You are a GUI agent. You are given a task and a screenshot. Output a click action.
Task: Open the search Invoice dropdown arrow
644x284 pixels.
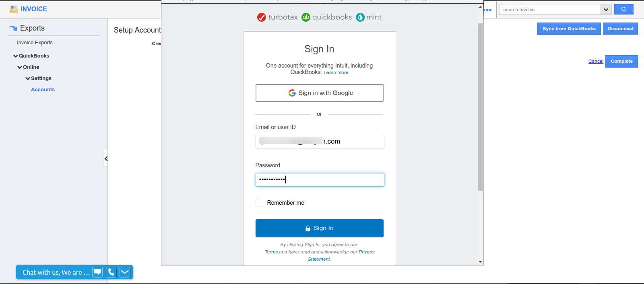point(606,10)
